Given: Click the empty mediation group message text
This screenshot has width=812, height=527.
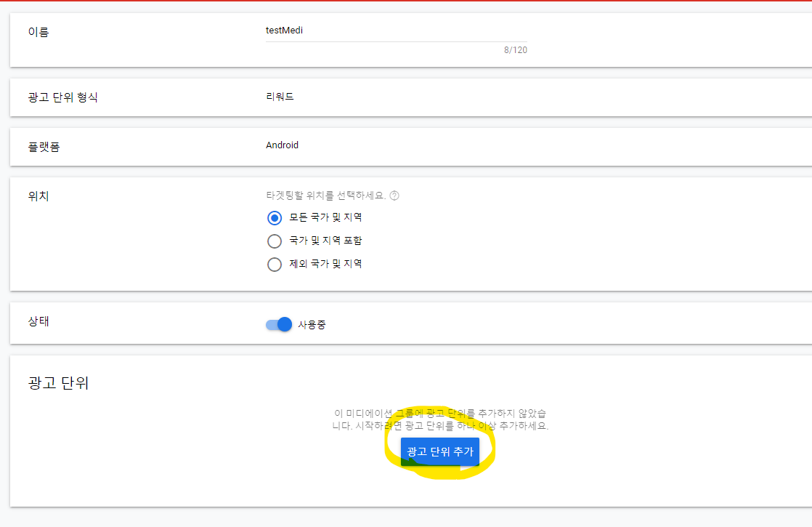Looking at the screenshot, I should tap(439, 419).
